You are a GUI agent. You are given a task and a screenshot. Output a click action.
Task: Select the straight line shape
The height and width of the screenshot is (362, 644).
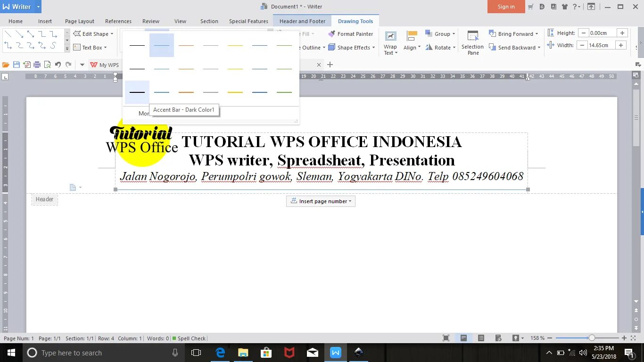8,34
